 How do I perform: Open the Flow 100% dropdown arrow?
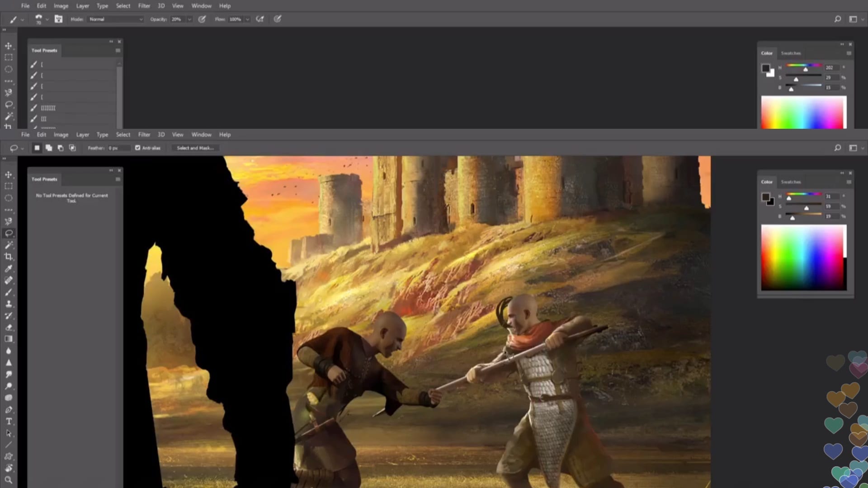point(247,19)
